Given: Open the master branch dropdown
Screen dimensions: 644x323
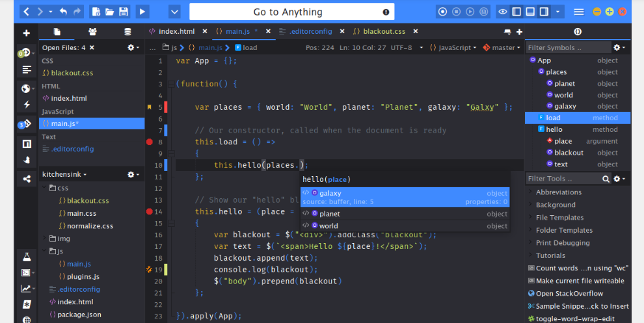Looking at the screenshot, I should [x=502, y=47].
